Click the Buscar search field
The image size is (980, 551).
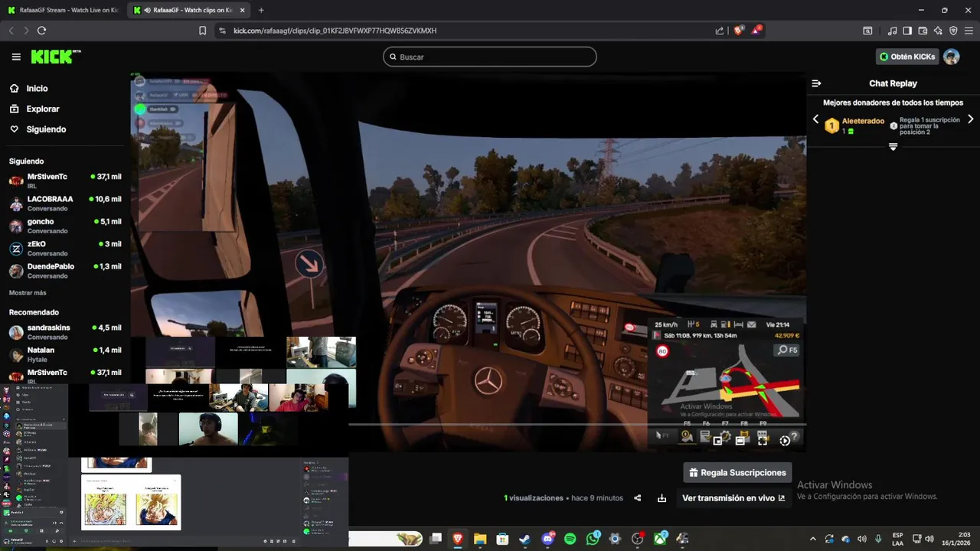point(490,57)
